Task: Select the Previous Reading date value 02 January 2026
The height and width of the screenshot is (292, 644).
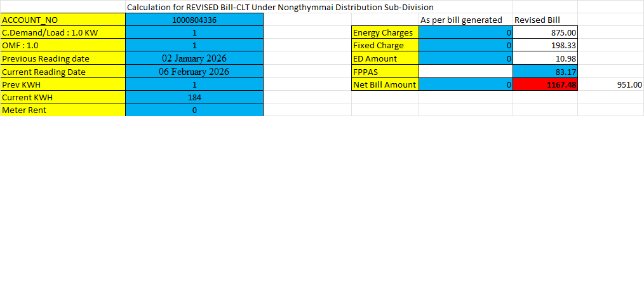Action: pos(194,58)
